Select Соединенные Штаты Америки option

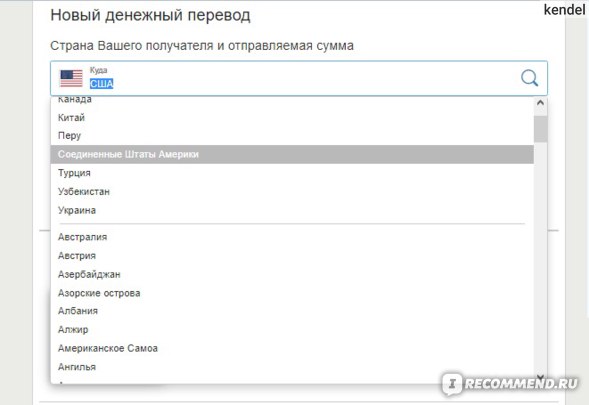pyautogui.click(x=292, y=154)
